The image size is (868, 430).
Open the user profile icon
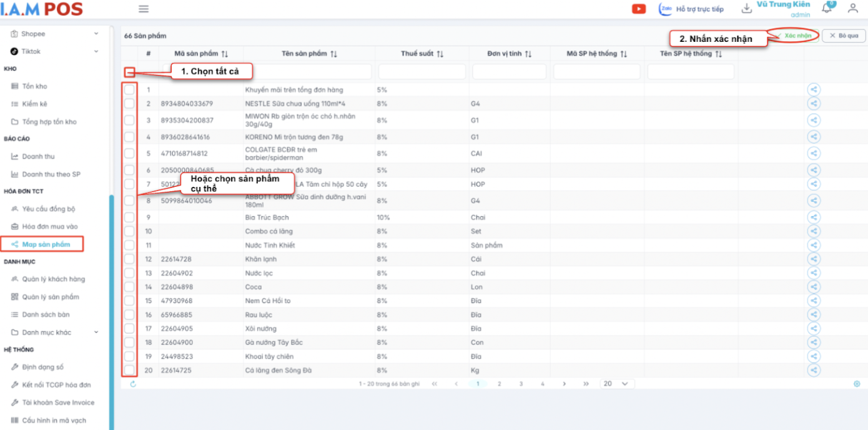click(852, 9)
